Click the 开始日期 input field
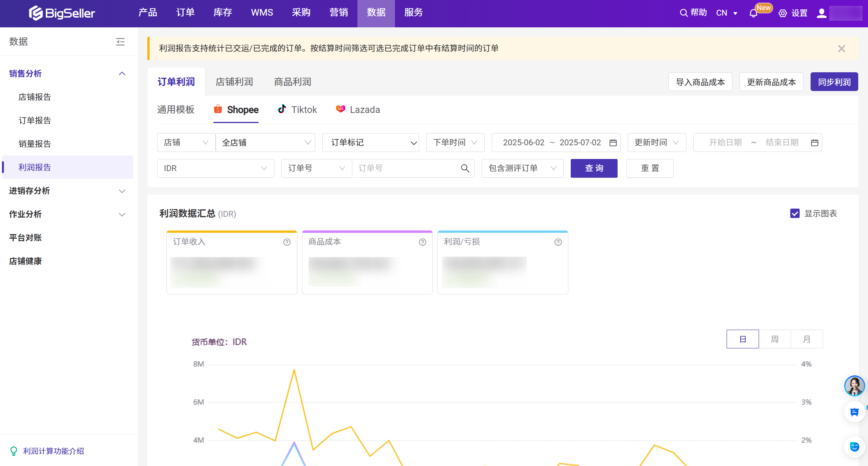868x466 pixels. [x=725, y=143]
